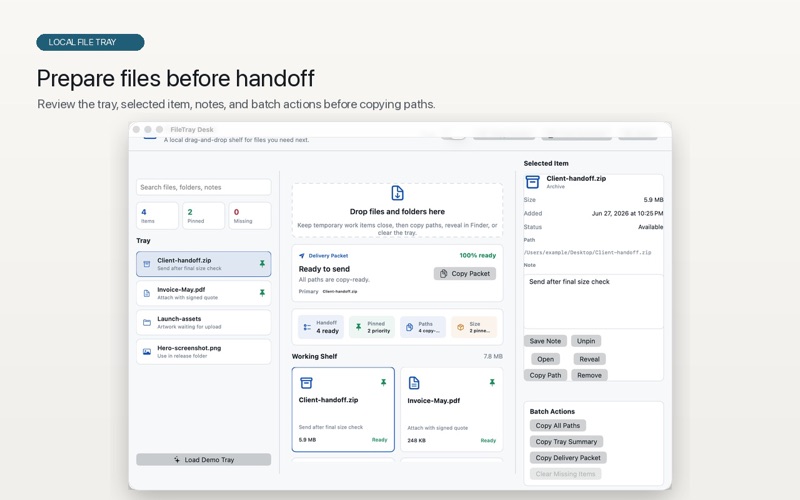Click the Copy Packet button
Viewport: 800px width, 500px height.
pos(465,273)
